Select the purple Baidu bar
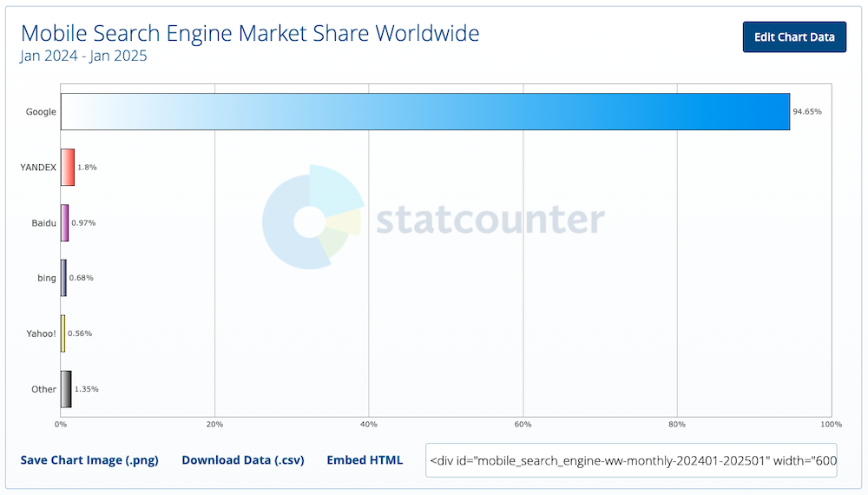This screenshot has width=868, height=495. tap(65, 222)
